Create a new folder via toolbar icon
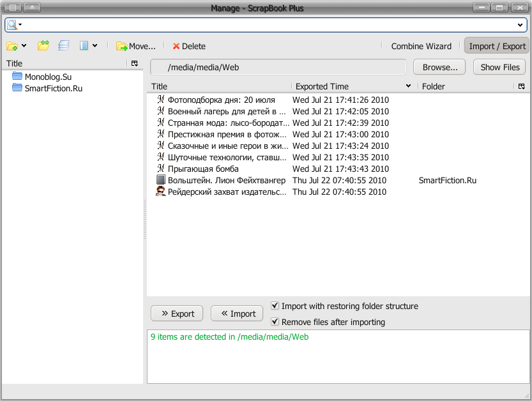 tap(12, 46)
